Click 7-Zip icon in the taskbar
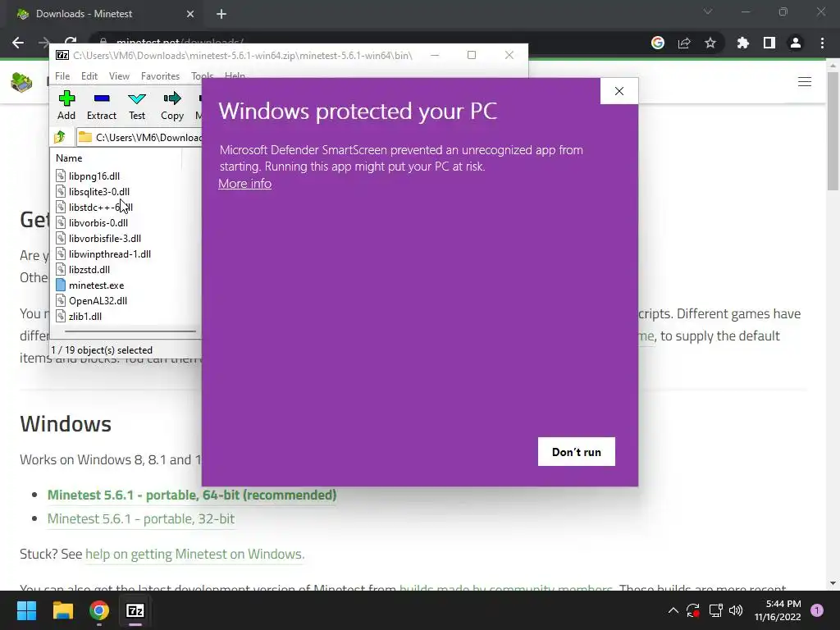The height and width of the screenshot is (630, 840). click(x=135, y=610)
